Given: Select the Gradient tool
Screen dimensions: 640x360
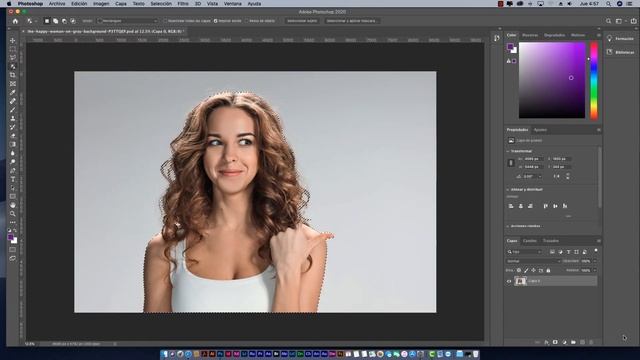Looking at the screenshot, I should (x=13, y=144).
